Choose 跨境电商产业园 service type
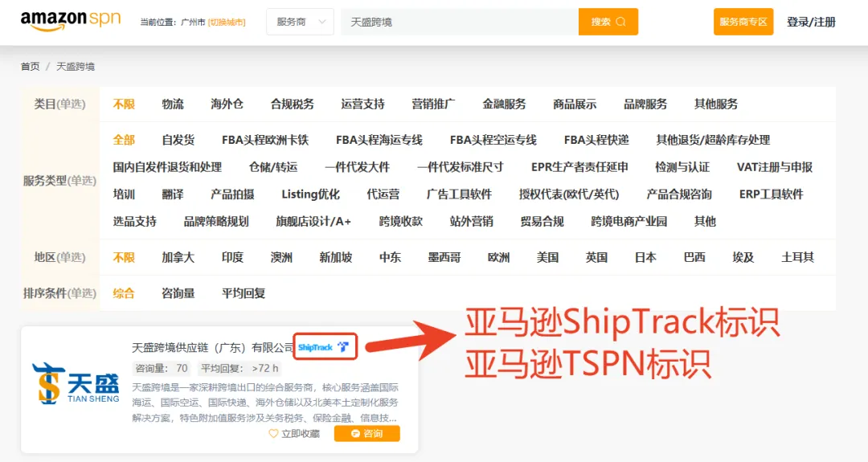The image size is (868, 462). [x=628, y=221]
